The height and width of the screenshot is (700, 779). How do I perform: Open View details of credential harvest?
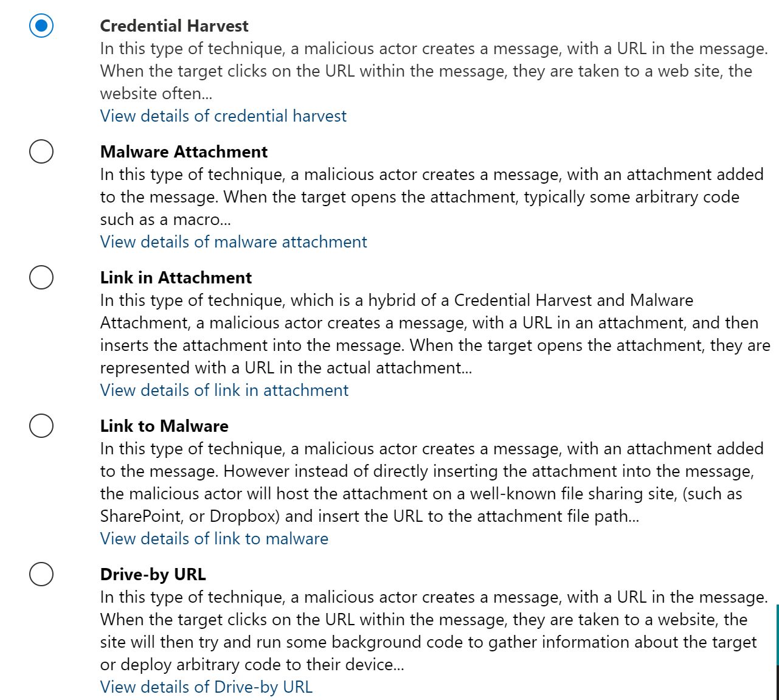coord(223,116)
